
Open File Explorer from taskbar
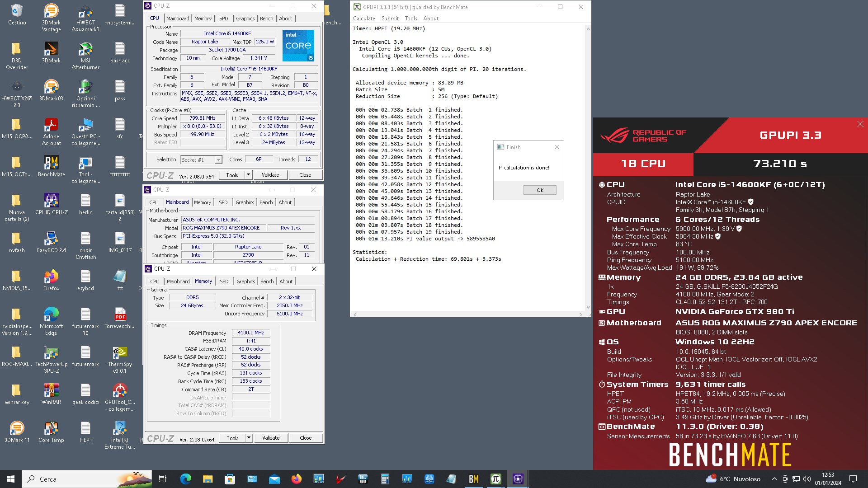208,479
